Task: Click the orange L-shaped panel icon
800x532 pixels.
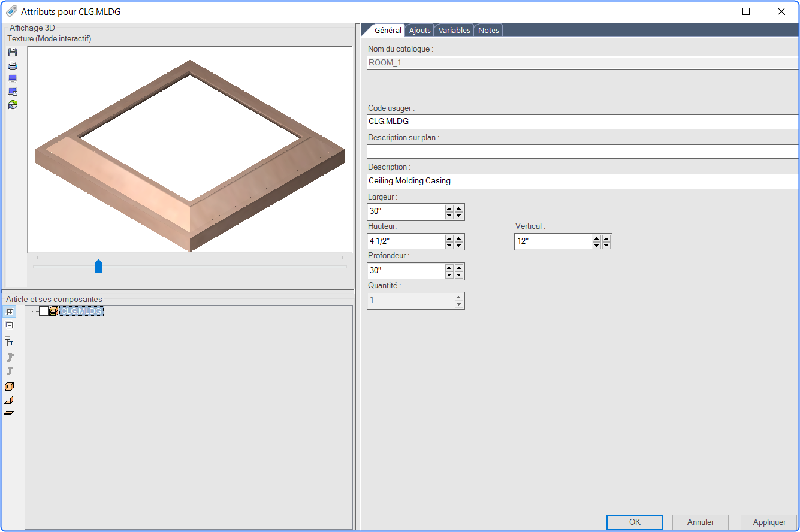Action: point(9,400)
